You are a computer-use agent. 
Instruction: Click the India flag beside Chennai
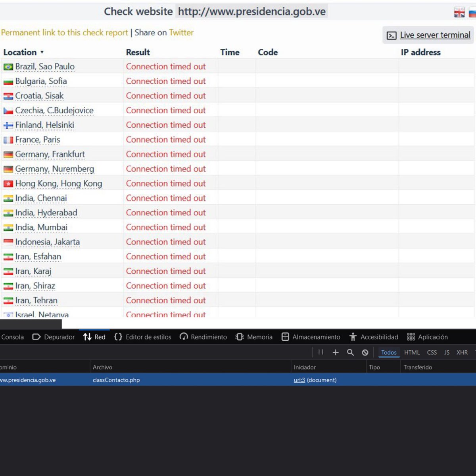coord(8,199)
